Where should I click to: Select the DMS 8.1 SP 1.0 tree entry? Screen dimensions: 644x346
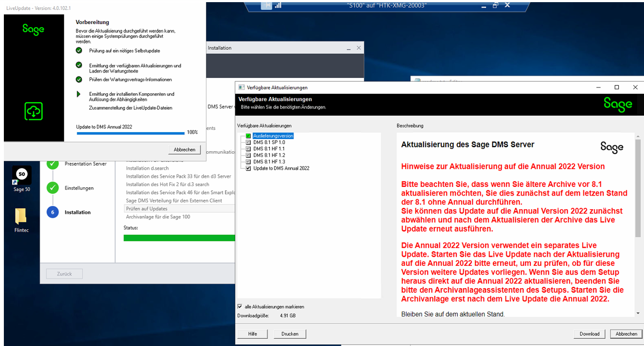click(269, 142)
